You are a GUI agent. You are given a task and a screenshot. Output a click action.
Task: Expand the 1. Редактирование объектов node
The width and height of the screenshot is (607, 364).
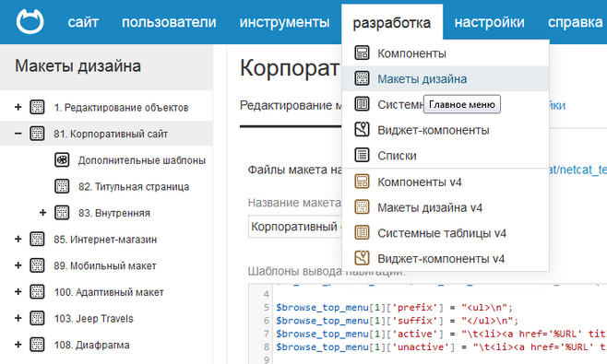[x=18, y=107]
